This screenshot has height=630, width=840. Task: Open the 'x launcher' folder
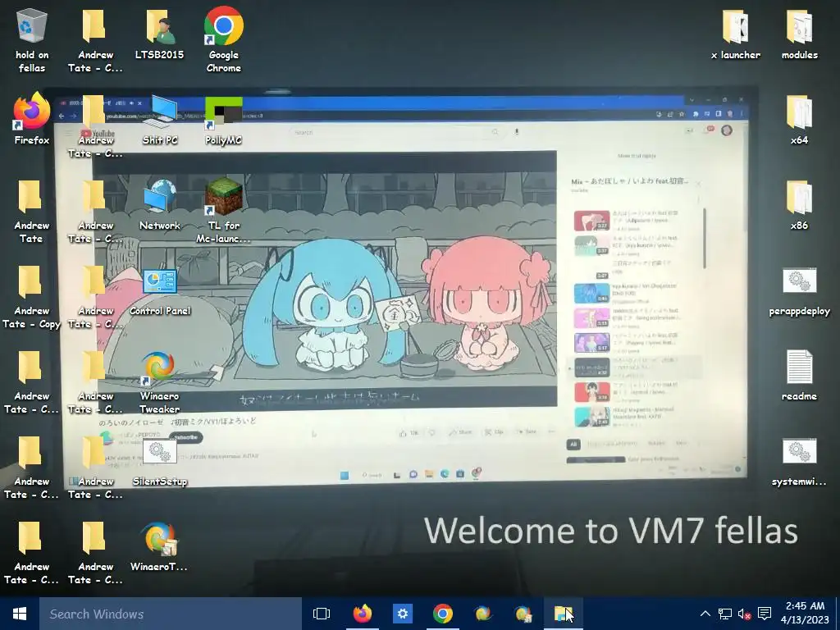click(736, 34)
